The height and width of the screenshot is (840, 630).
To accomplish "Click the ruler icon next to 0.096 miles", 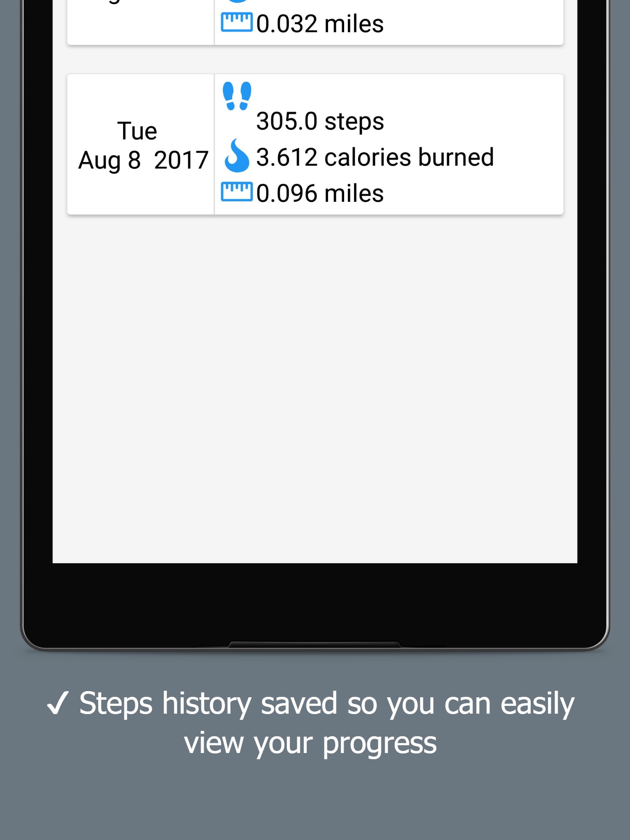I will [x=237, y=192].
